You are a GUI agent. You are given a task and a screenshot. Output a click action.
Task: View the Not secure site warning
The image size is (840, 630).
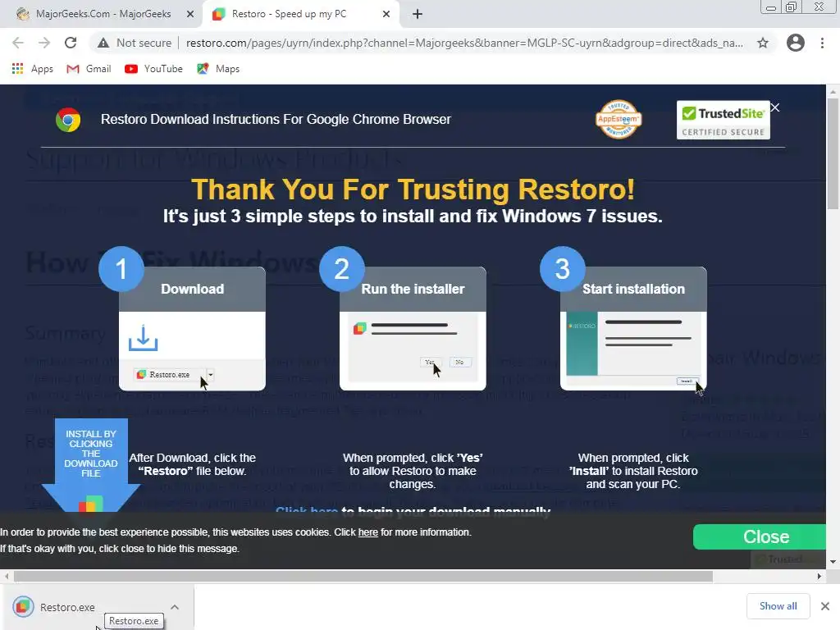[x=135, y=43]
